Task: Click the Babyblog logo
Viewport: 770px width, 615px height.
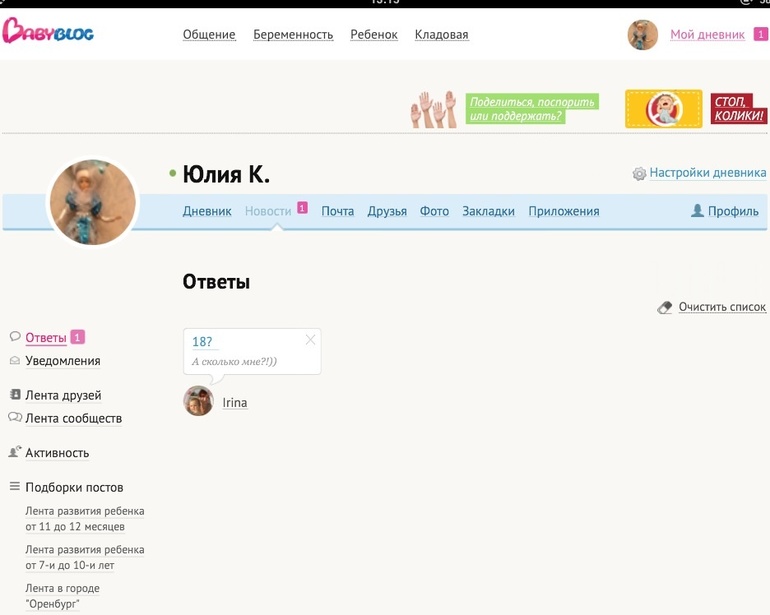Action: pyautogui.click(x=48, y=32)
